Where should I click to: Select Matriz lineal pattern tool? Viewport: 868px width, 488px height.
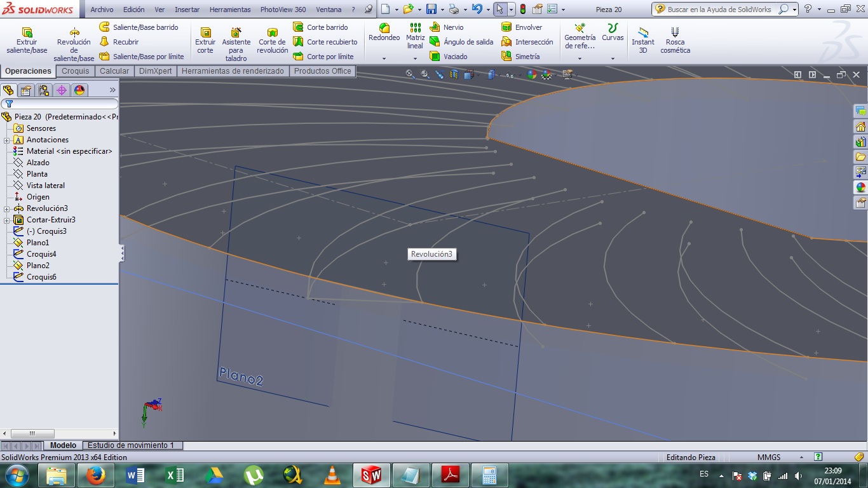(415, 37)
